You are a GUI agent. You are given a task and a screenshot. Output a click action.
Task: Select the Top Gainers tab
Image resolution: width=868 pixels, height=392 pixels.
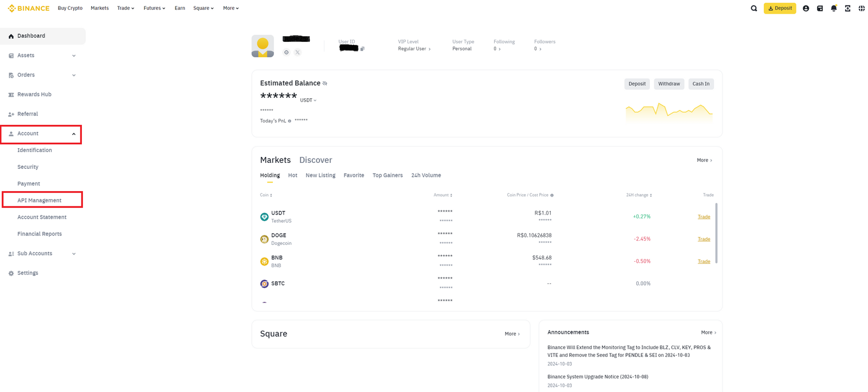tap(388, 175)
